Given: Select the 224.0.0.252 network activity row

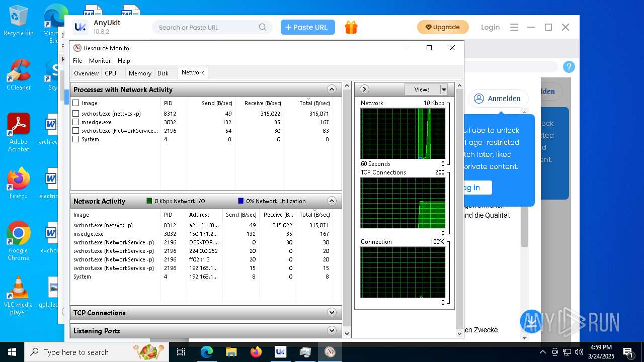Looking at the screenshot, I should pyautogui.click(x=202, y=251).
